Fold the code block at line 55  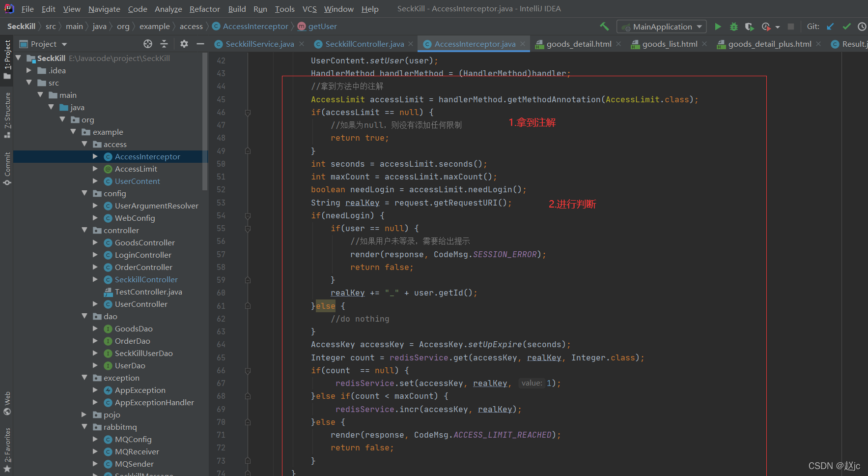pos(248,229)
